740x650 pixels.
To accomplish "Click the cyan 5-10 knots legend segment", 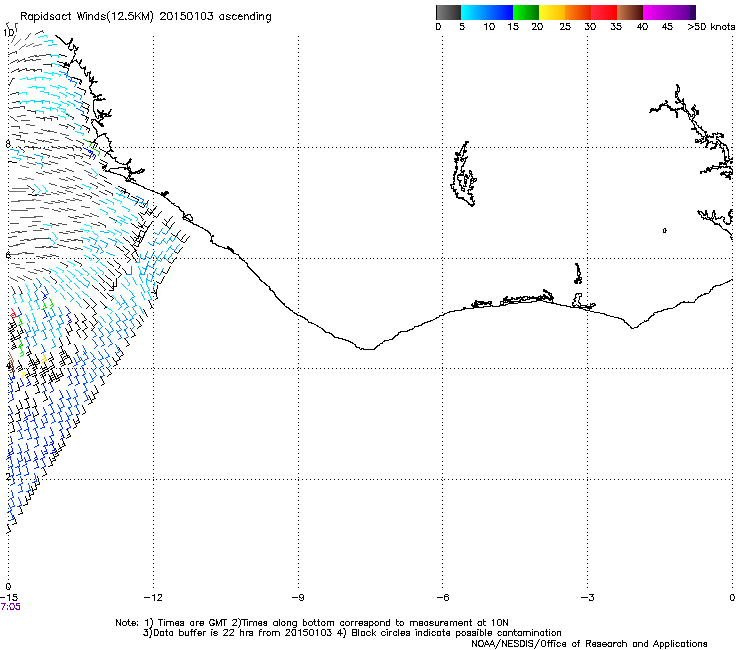I will [474, 12].
